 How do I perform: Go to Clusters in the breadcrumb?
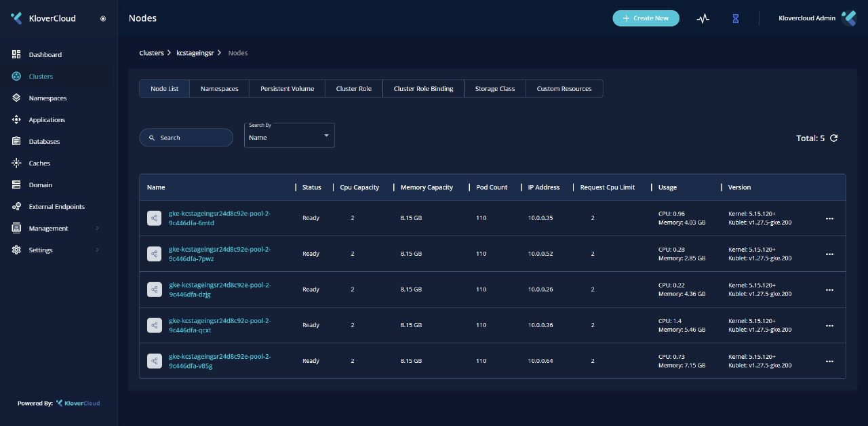(151, 53)
